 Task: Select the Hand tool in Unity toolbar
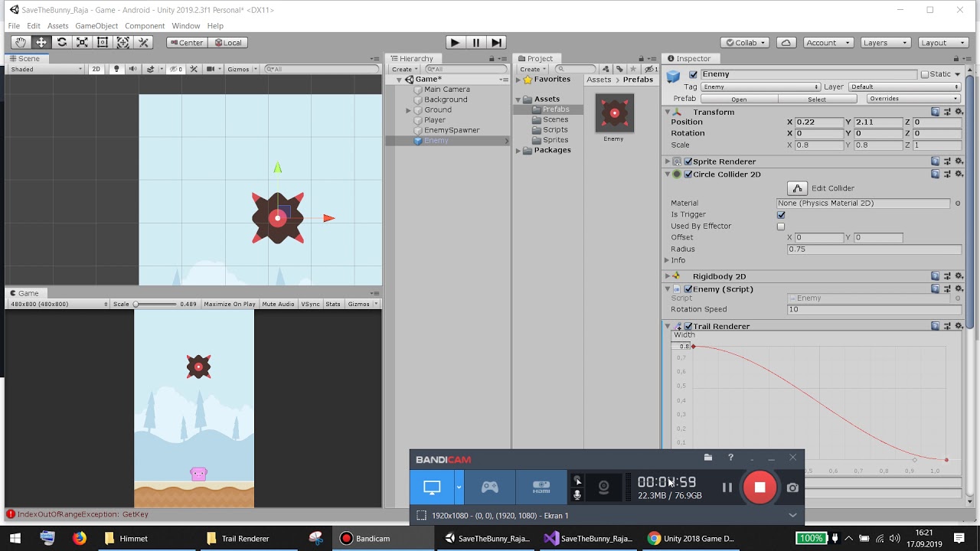pyautogui.click(x=21, y=43)
